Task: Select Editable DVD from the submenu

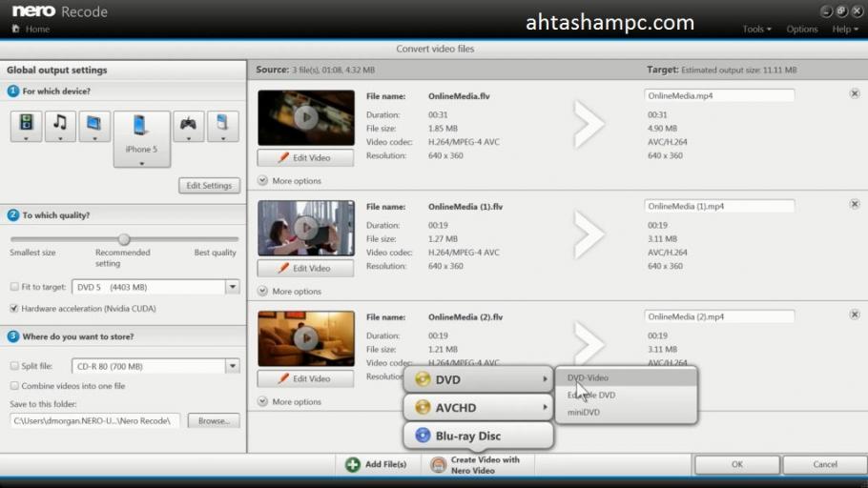Action: coord(626,395)
